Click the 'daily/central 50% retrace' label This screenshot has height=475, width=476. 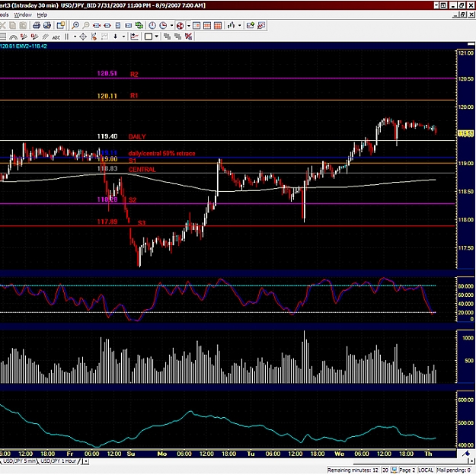[161, 153]
